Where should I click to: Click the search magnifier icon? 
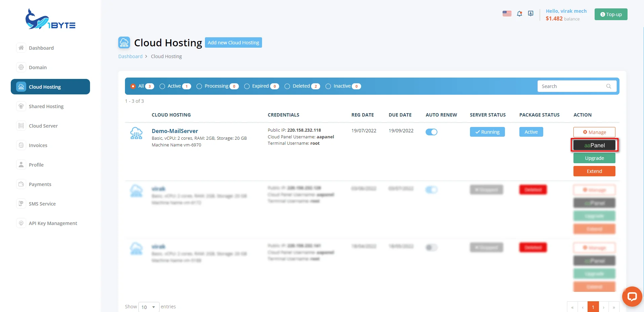[608, 86]
